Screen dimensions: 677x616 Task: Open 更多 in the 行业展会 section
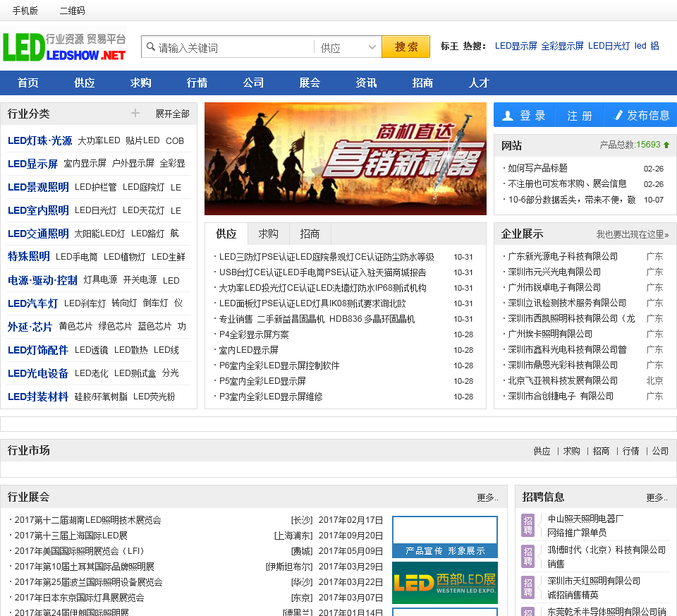point(487,497)
